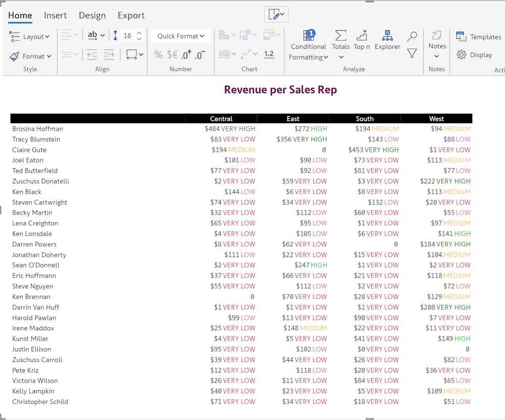The image size is (505, 420).
Task: Open the Explorer hierarchy tool
Action: click(387, 40)
